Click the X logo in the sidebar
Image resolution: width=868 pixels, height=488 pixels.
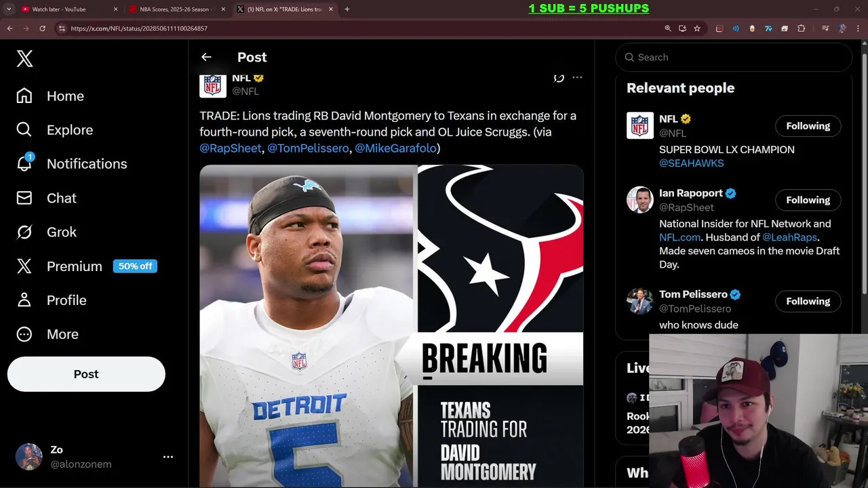[24, 58]
